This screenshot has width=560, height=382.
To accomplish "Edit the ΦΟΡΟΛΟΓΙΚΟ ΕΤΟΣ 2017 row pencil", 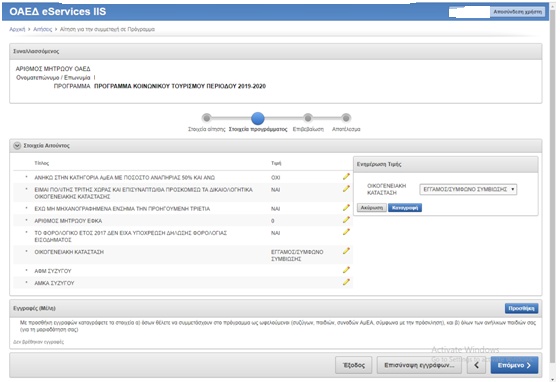I will pos(346,232).
